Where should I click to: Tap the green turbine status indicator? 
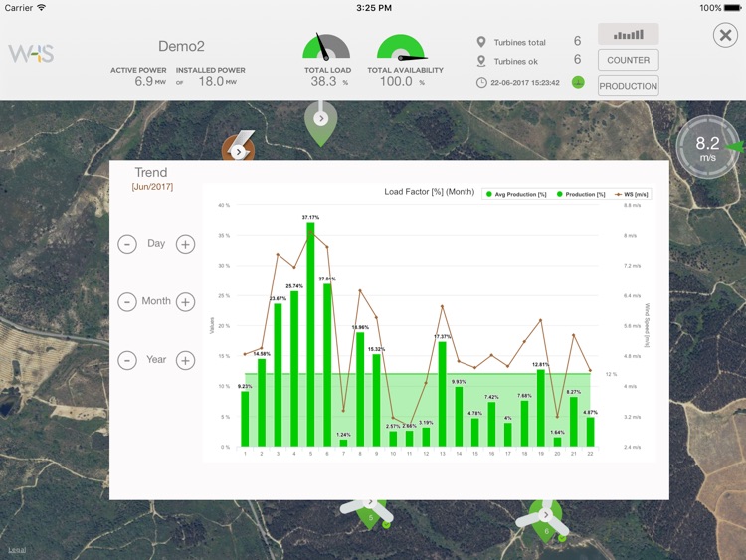[x=578, y=83]
